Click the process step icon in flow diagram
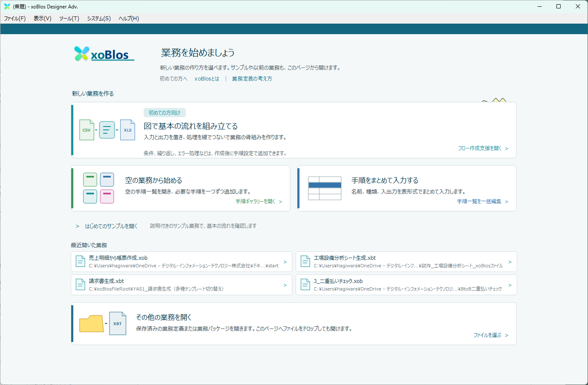Screen dimensions: 588x385 tap(107, 130)
